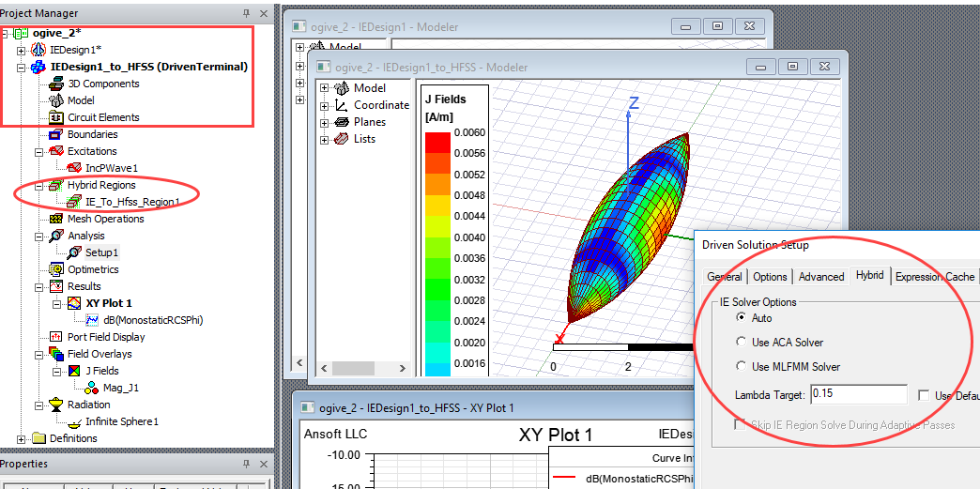
Task: Click the Circuit Elements icon
Action: pyautogui.click(x=55, y=117)
